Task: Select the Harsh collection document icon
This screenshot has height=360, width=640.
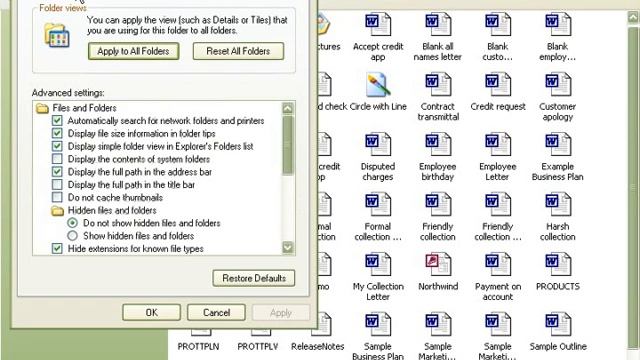Action: [x=558, y=204]
